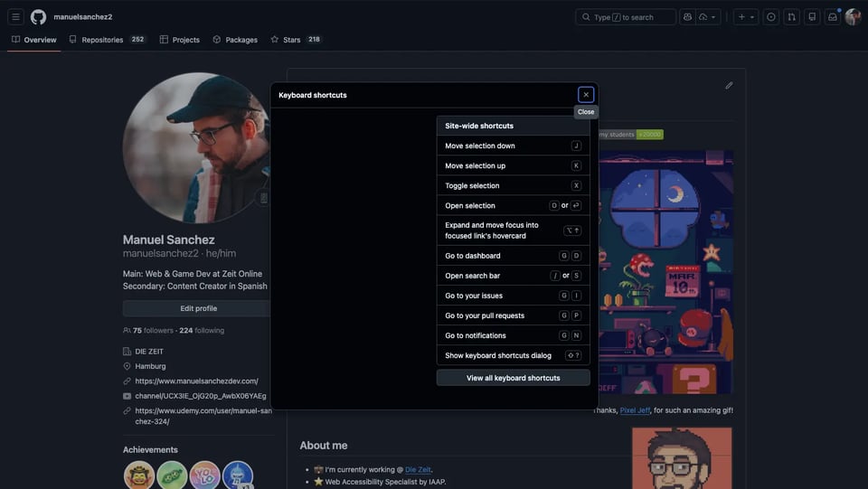Open the manuelsanchezdev.com website link

pyautogui.click(x=196, y=381)
